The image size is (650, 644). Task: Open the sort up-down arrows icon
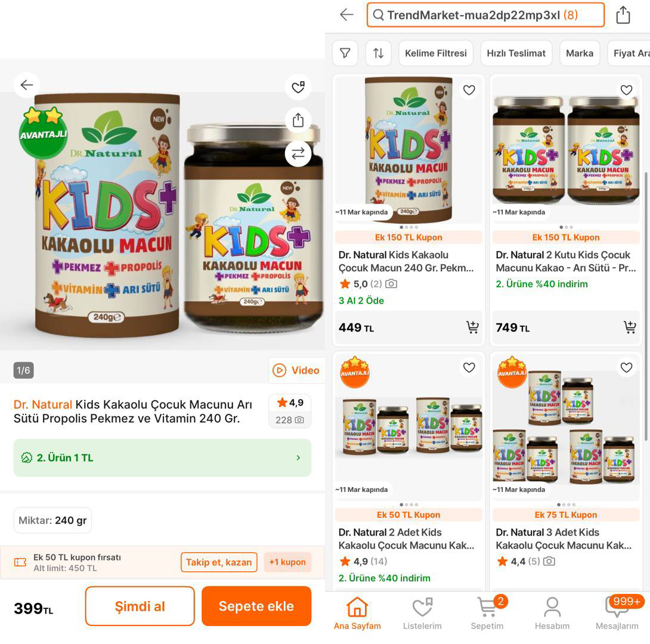[x=378, y=53]
